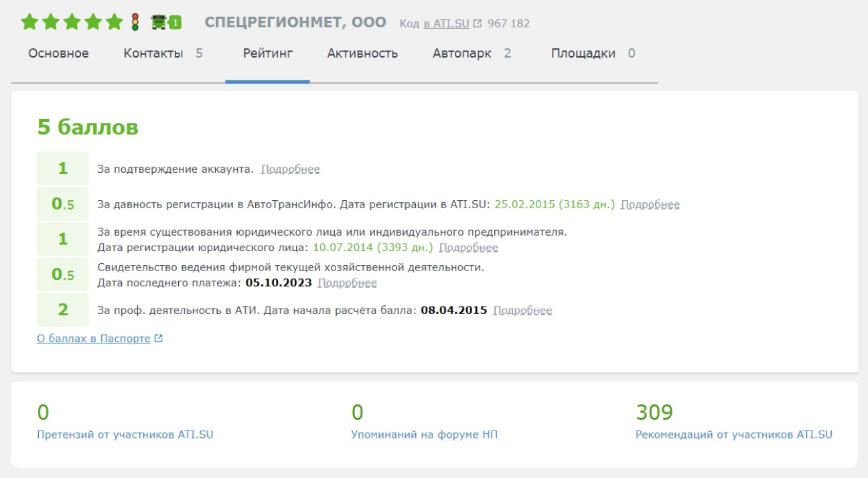Open 'Подробнее' next to legal entity date 10.07.2014
Viewport: 868px width, 478px height.
coord(468,248)
